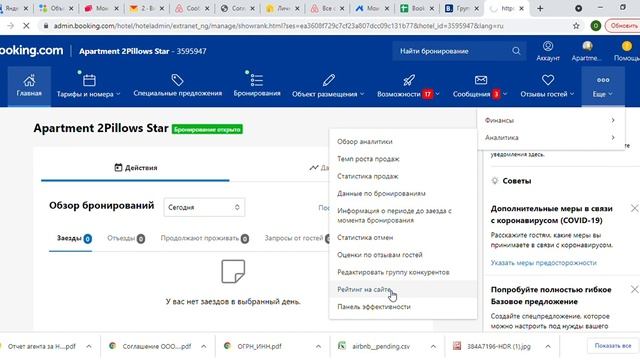Image resolution: width=640 pixels, height=360 pixels.
Task: Expand the Объект размещения menu
Action: [328, 86]
